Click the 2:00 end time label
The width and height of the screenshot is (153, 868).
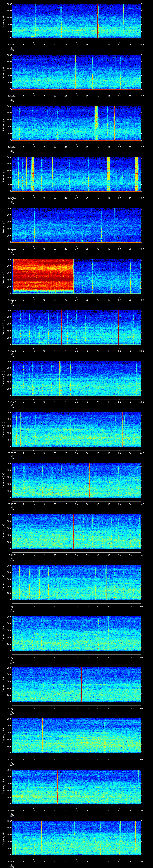(x=141, y=44)
